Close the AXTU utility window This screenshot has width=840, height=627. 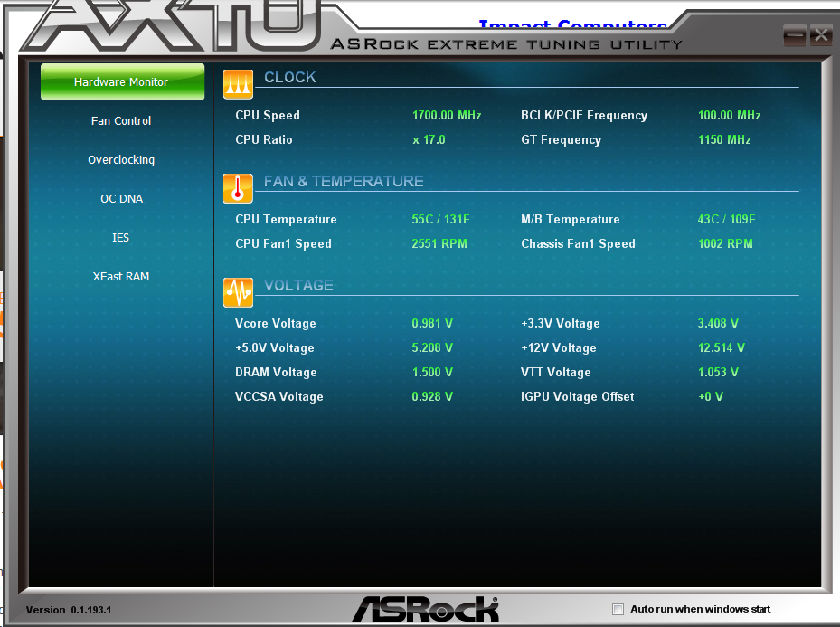[820, 36]
